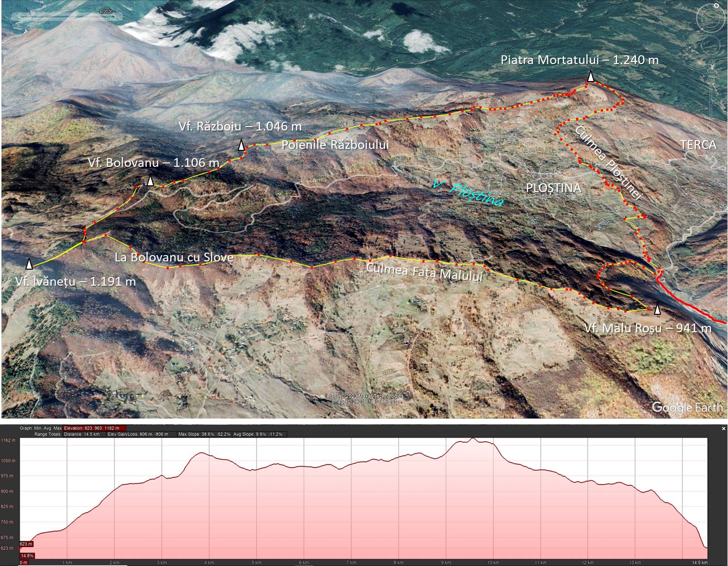Select the Max Slope statistic field

[204, 434]
